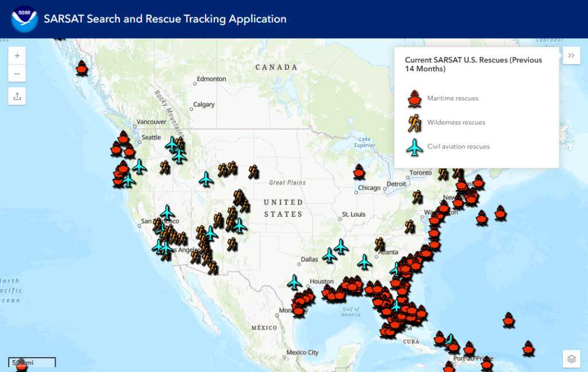588x372 pixels.
Task: Click the Toronto city label
Action: coord(420,172)
